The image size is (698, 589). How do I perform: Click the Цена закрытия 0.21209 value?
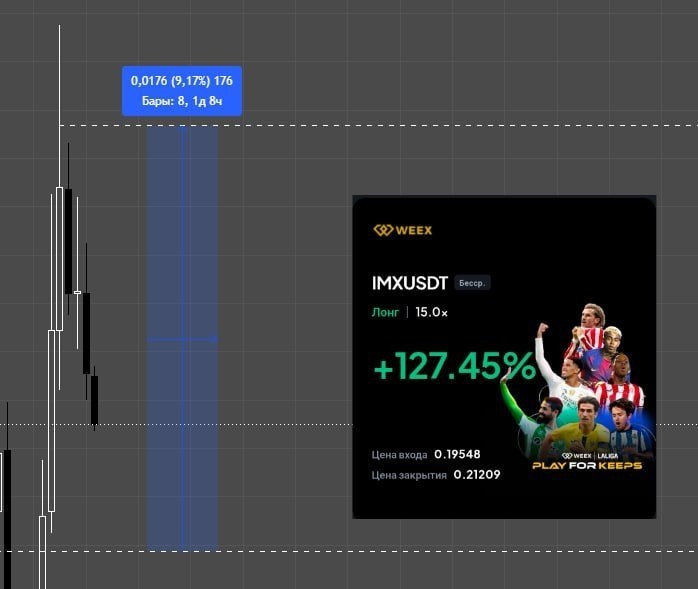tap(477, 475)
